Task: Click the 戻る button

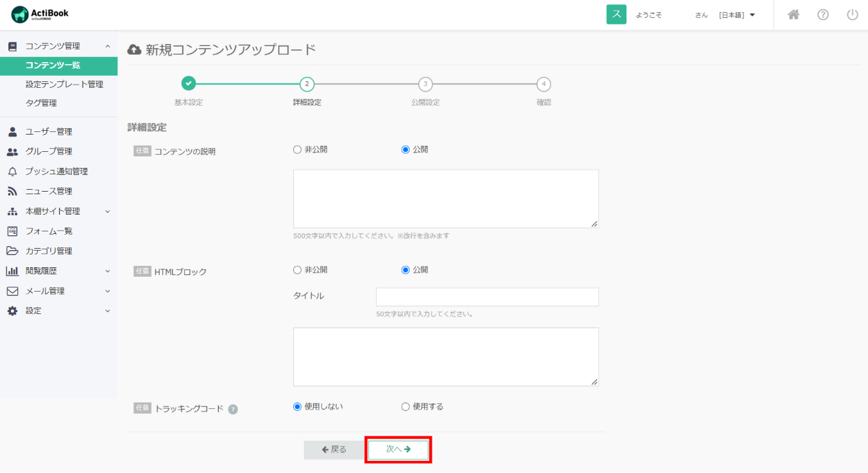Action: (x=334, y=450)
